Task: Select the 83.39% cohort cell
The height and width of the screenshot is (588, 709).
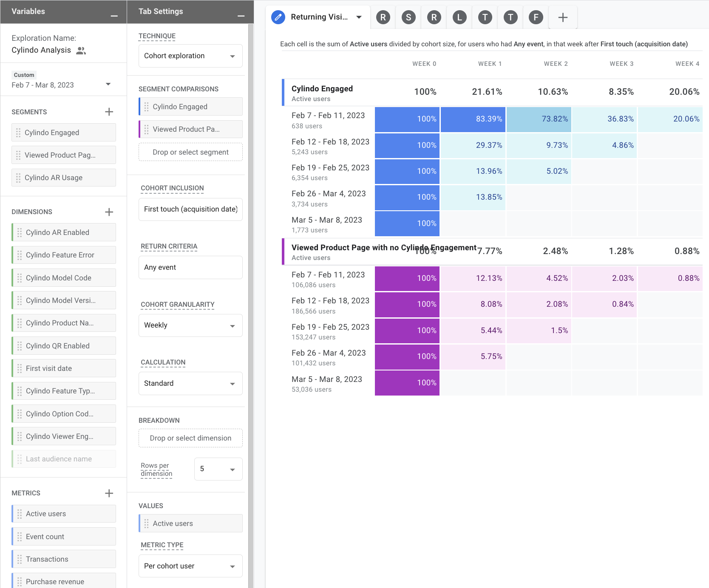Action: click(x=473, y=119)
